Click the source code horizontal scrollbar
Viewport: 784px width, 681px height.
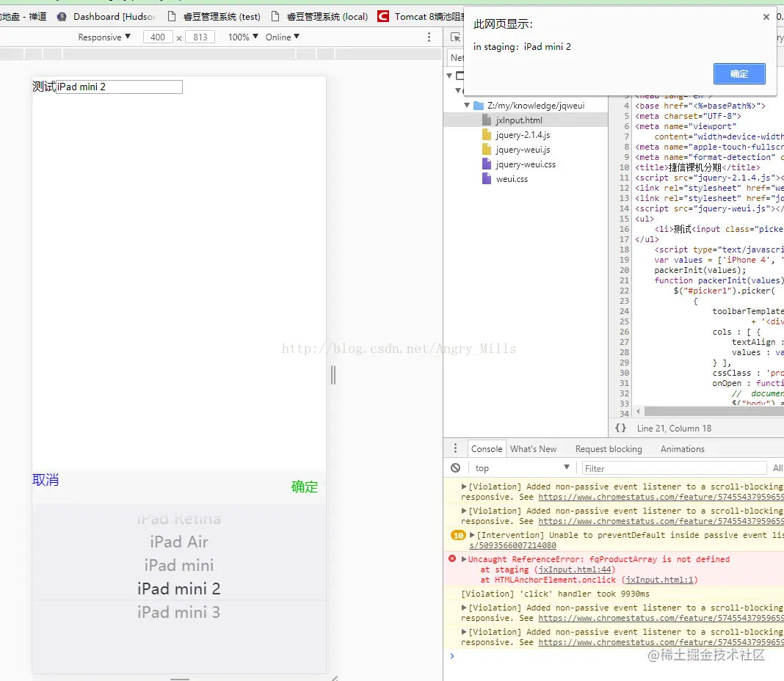[x=714, y=412]
